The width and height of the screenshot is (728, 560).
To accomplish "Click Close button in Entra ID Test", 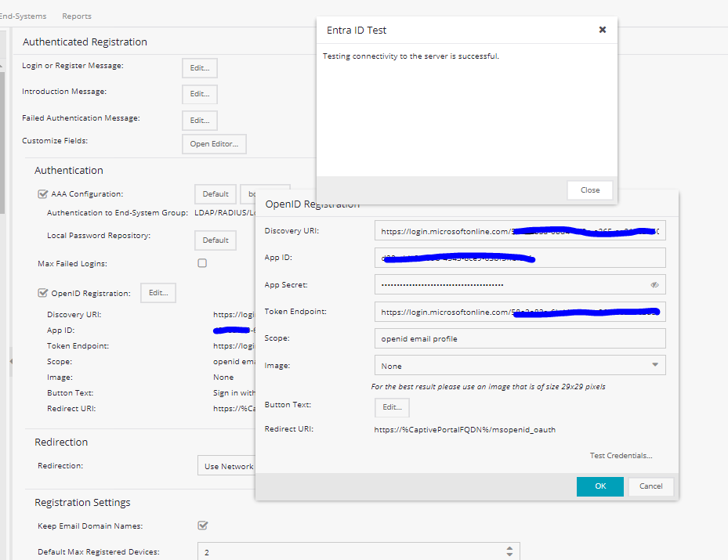I will (589, 190).
